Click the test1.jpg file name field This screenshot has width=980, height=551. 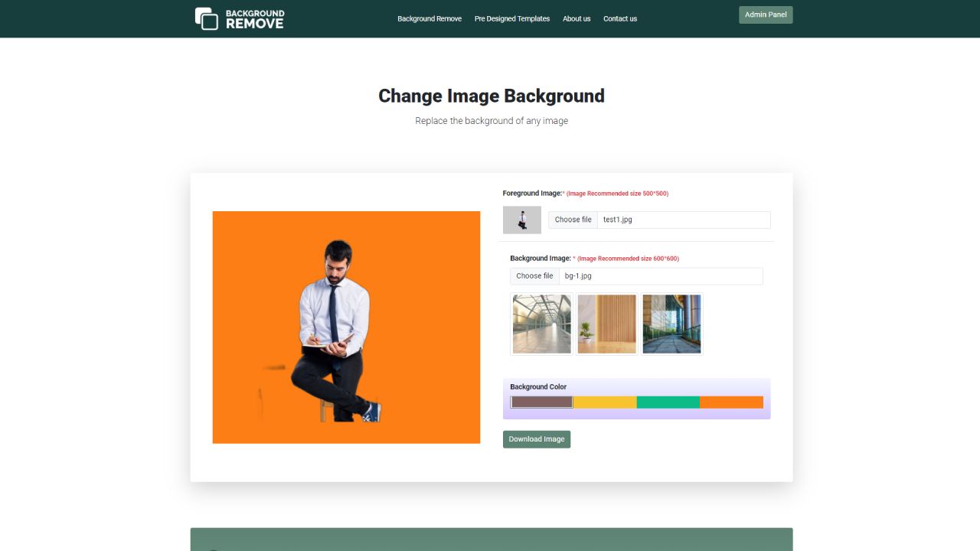pyautogui.click(x=683, y=220)
